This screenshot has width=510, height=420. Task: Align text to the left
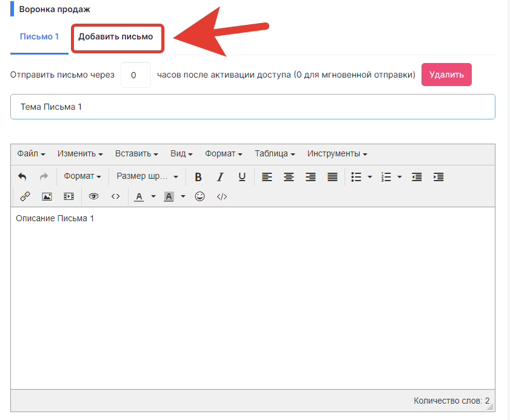267,177
